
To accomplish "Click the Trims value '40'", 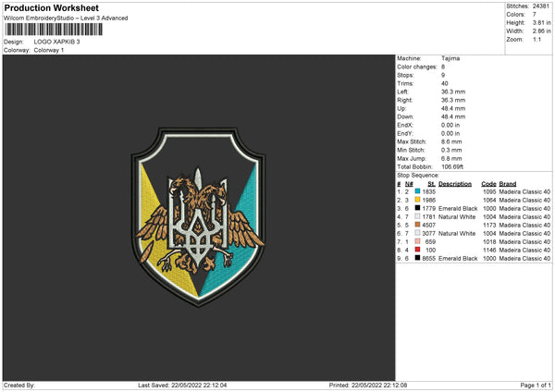I will pyautogui.click(x=445, y=83).
